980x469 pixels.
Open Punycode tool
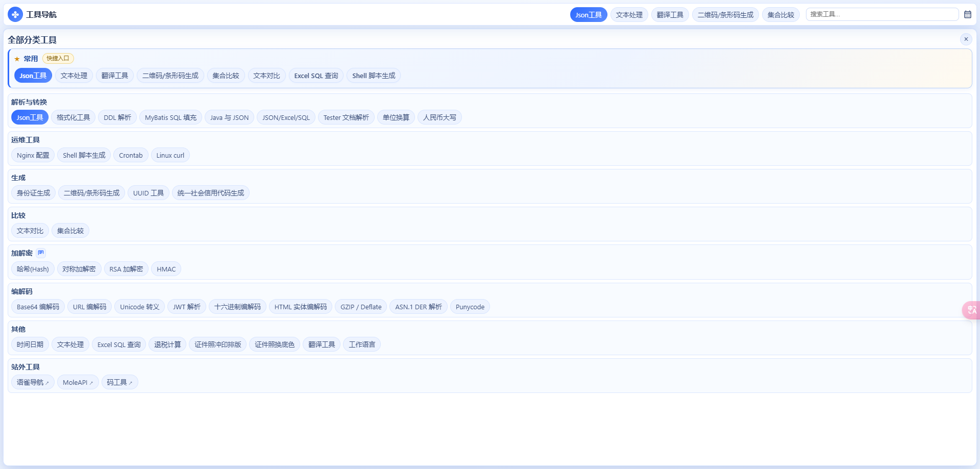pyautogui.click(x=470, y=307)
